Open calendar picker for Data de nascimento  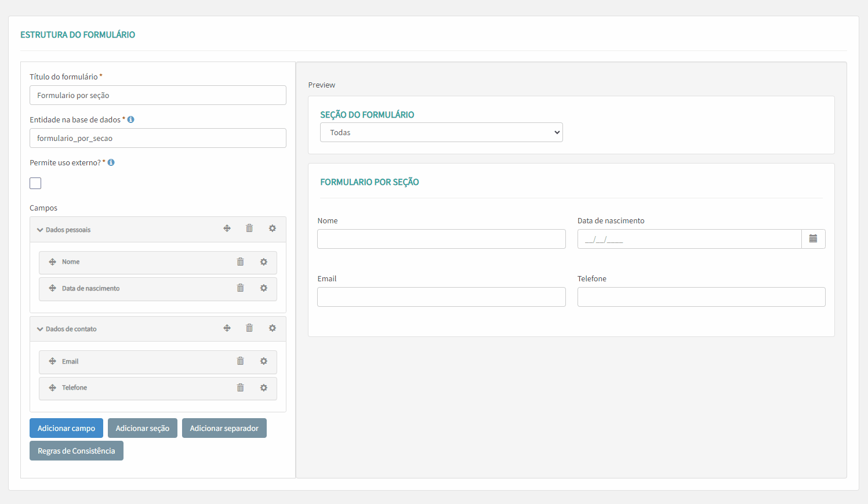click(813, 239)
